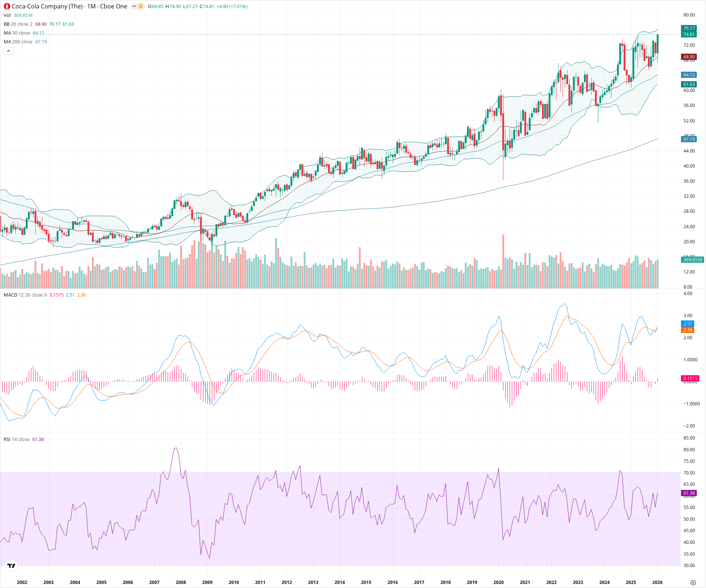Collapse the indicator legend with the chevron button
This screenshot has height=588, width=706.
pos(8,51)
